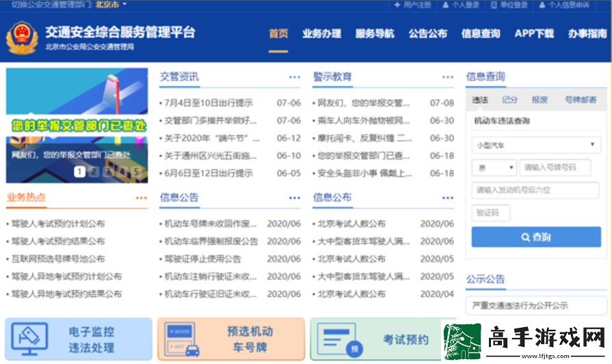Open 信息查询 navigation item

tap(481, 33)
